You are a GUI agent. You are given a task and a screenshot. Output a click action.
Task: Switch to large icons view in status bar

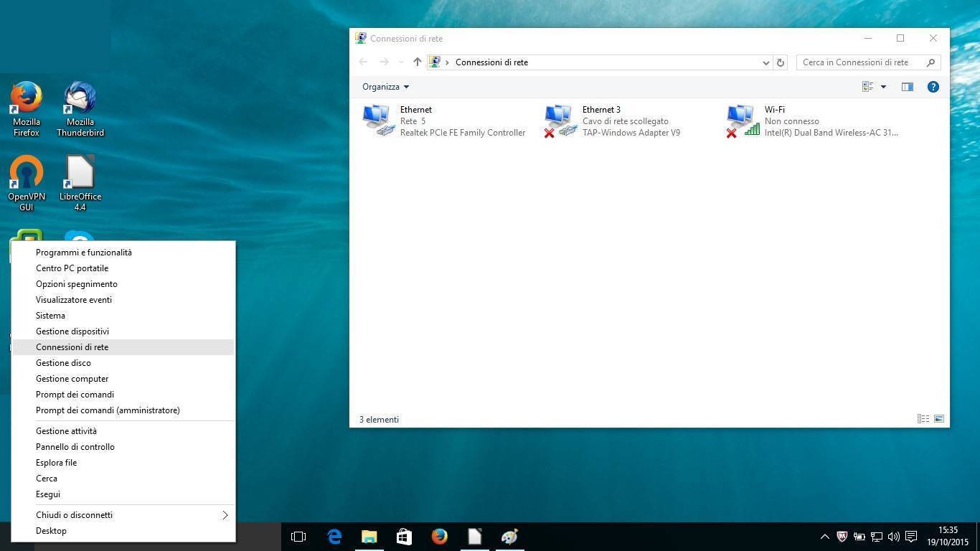(939, 419)
